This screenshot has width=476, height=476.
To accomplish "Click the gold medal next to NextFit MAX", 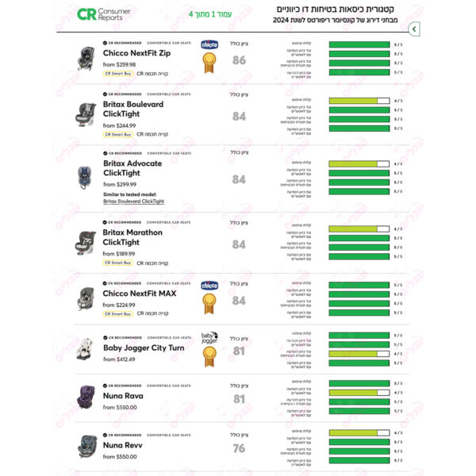I will click(x=209, y=304).
